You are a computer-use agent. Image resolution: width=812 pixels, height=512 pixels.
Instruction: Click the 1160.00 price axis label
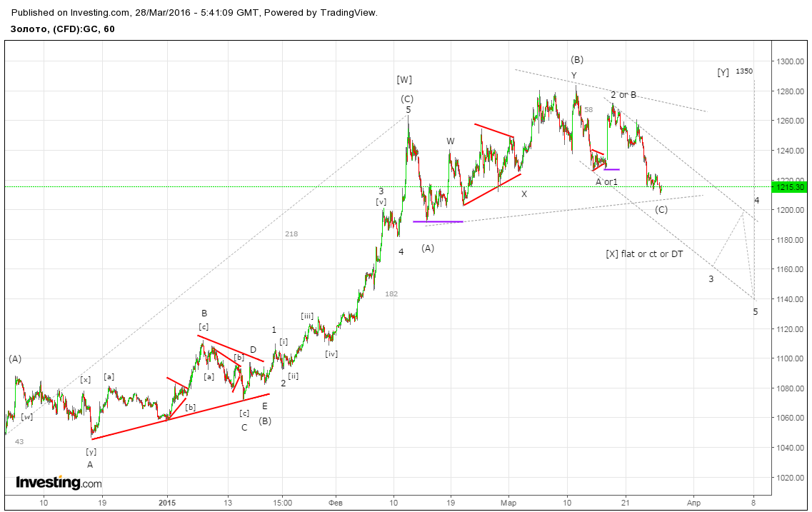click(790, 270)
